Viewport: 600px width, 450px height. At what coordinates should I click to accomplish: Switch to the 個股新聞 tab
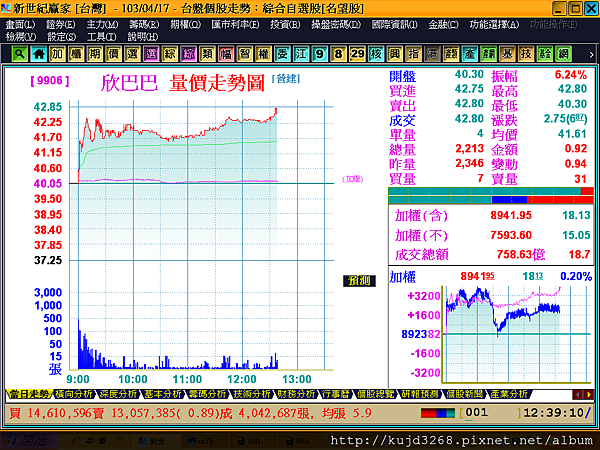click(465, 394)
